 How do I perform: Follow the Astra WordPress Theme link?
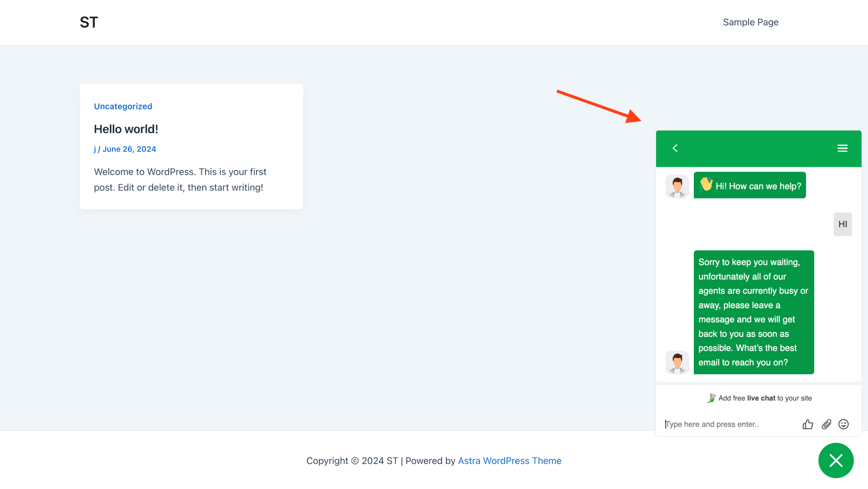coord(509,461)
